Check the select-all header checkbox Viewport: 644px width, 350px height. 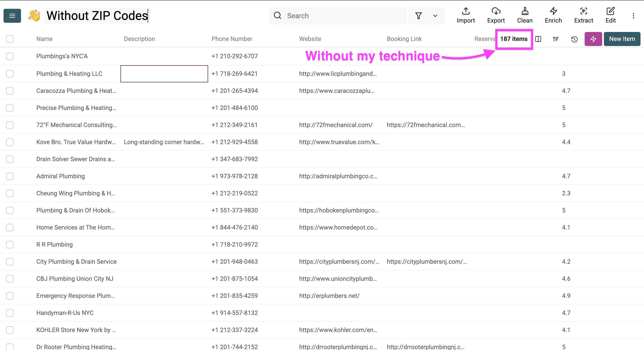coord(10,39)
